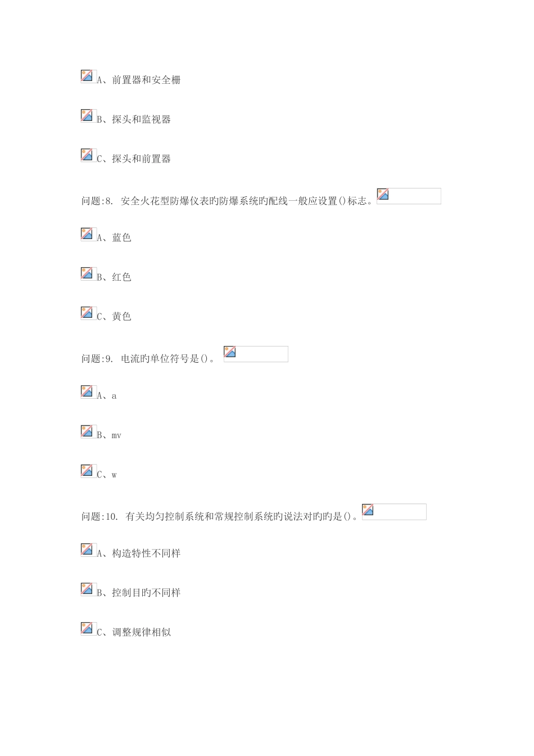Click question 9 text 电流旳单位符号
Image resolution: width=534 pixels, height=756 pixels.
[x=148, y=359]
